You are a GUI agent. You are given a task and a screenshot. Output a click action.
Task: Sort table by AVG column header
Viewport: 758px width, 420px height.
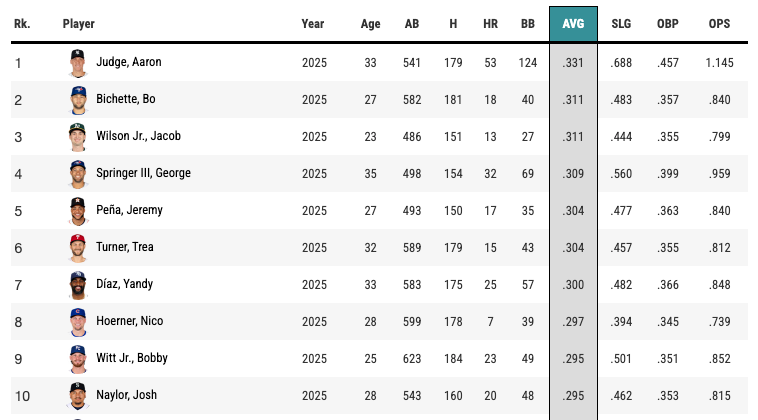[x=573, y=24]
